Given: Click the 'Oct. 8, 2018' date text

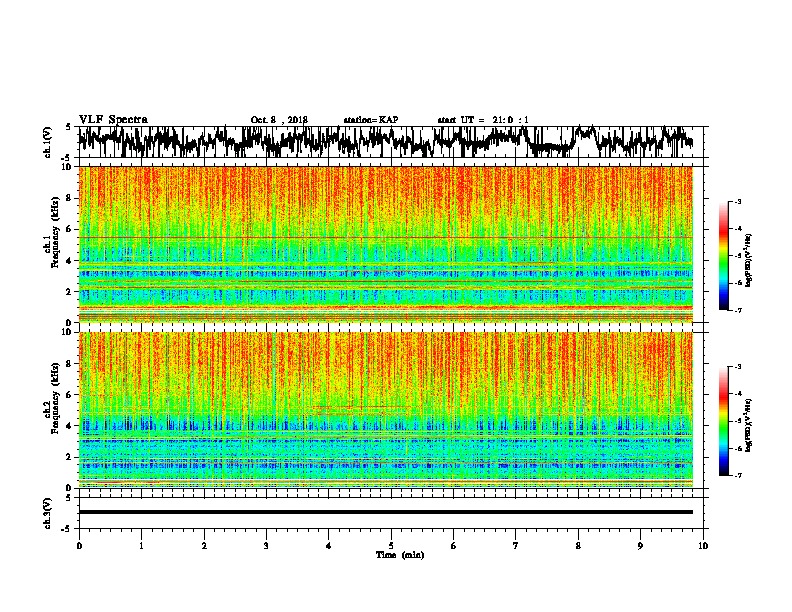Looking at the screenshot, I should click(x=279, y=120).
